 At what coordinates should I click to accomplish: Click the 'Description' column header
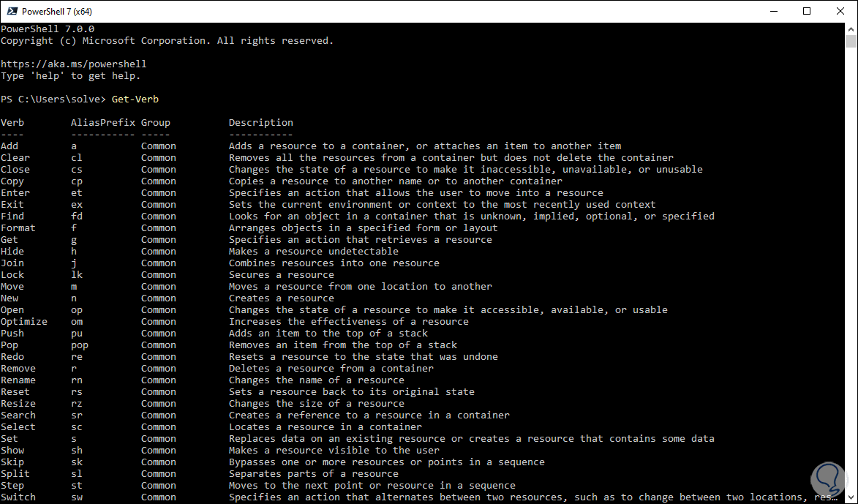pyautogui.click(x=260, y=123)
